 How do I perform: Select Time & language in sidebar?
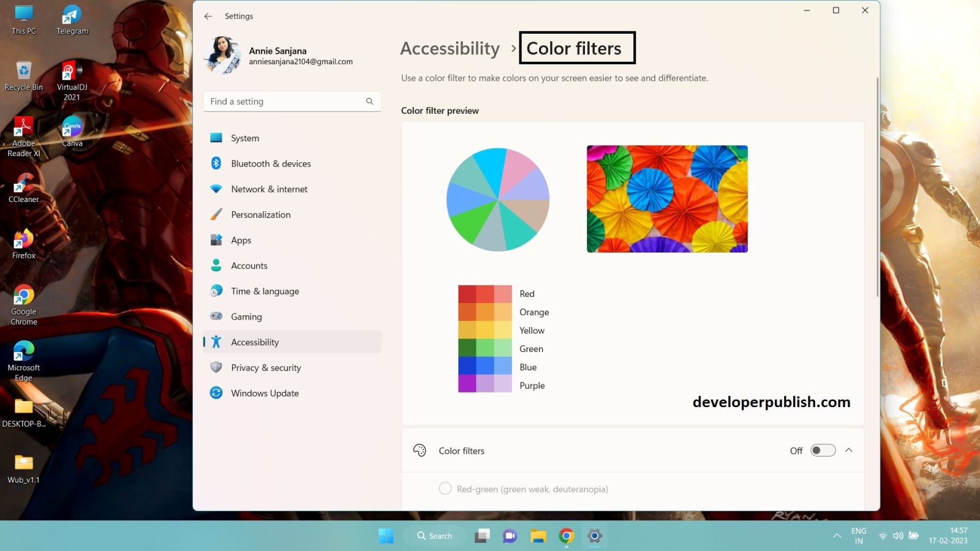point(265,291)
